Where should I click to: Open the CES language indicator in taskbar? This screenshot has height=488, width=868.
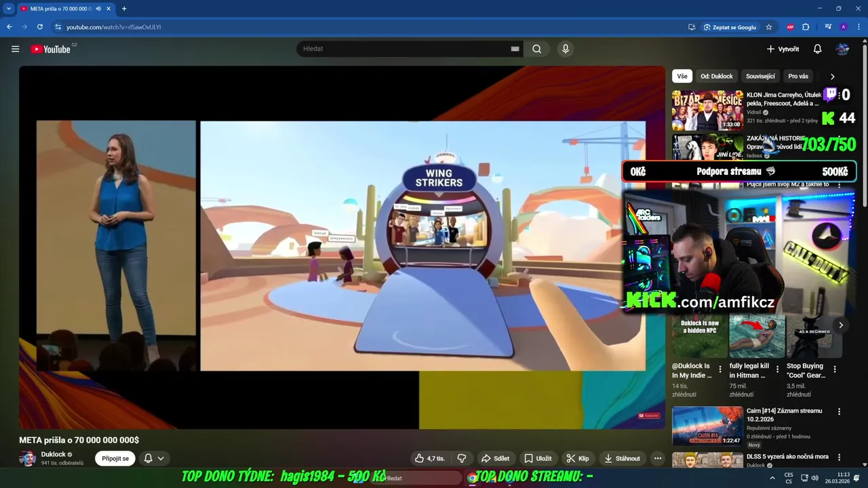(789, 478)
